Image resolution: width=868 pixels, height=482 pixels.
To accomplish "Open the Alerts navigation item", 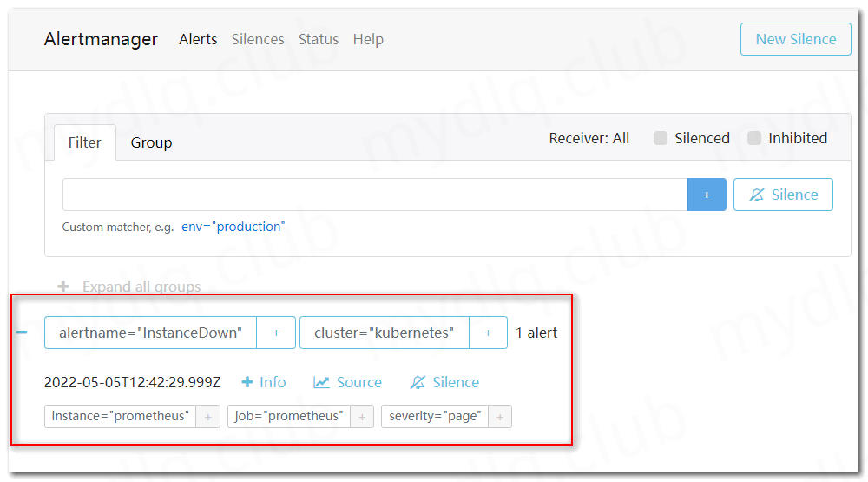I will pos(198,39).
